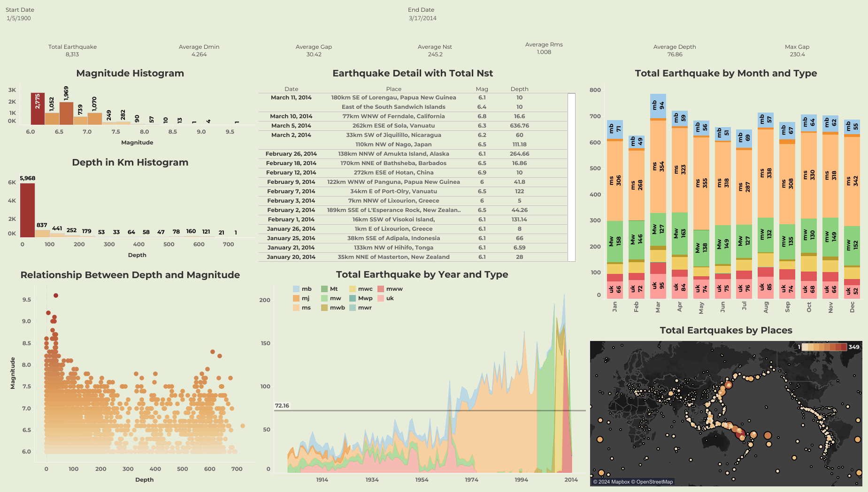Select Average Dmin value 4.264

pyautogui.click(x=199, y=54)
